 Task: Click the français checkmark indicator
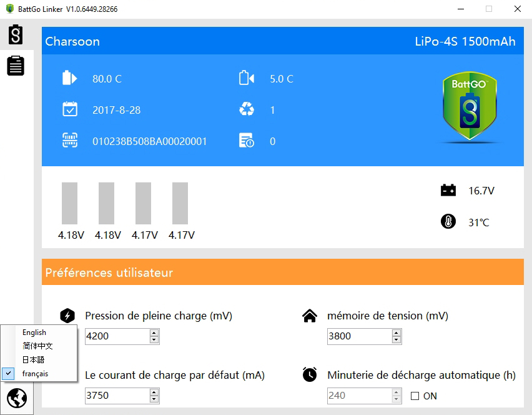click(x=9, y=373)
